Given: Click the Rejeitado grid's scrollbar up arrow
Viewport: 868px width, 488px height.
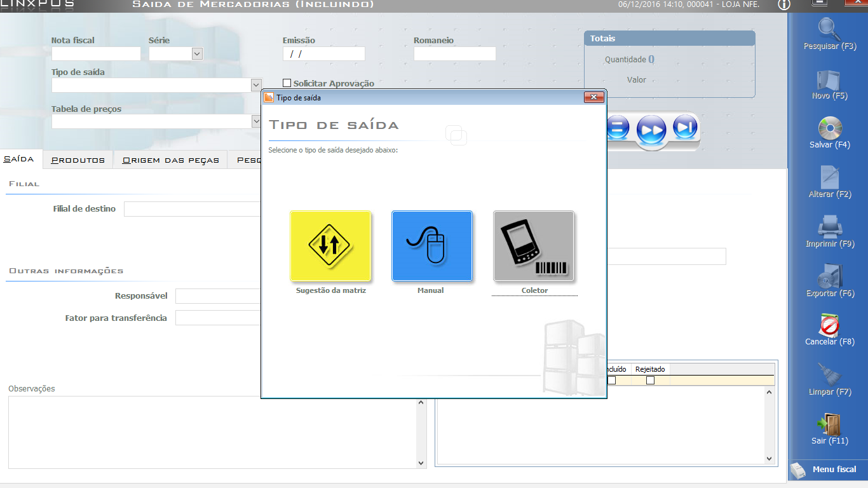Looking at the screenshot, I should (770, 393).
